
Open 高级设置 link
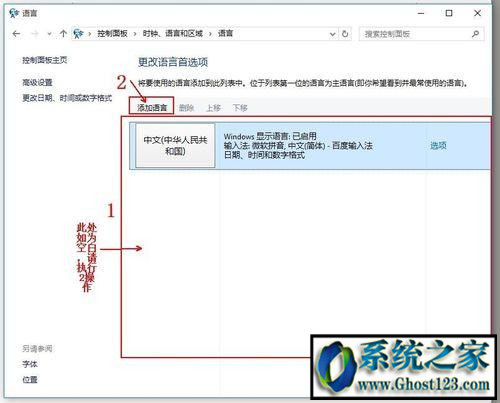point(37,82)
